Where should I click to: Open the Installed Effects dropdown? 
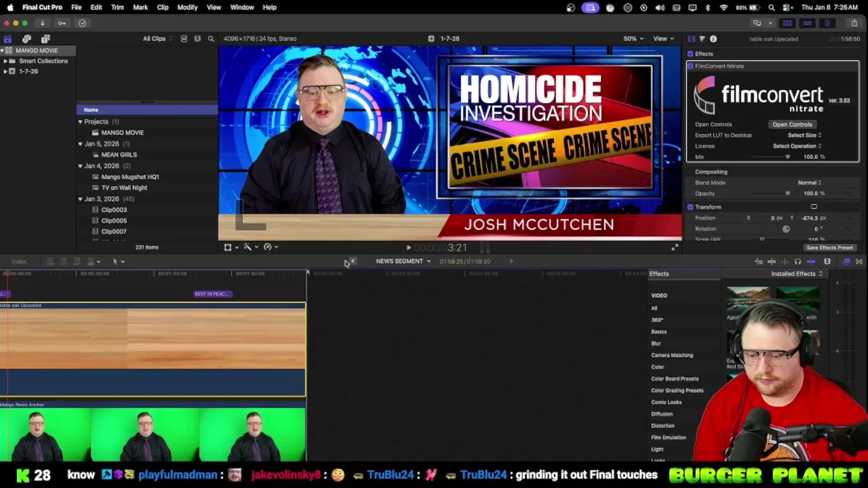point(797,274)
